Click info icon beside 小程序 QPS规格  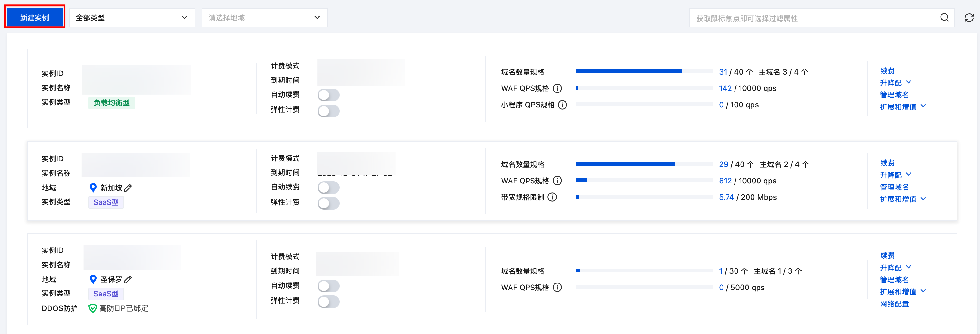pos(562,105)
